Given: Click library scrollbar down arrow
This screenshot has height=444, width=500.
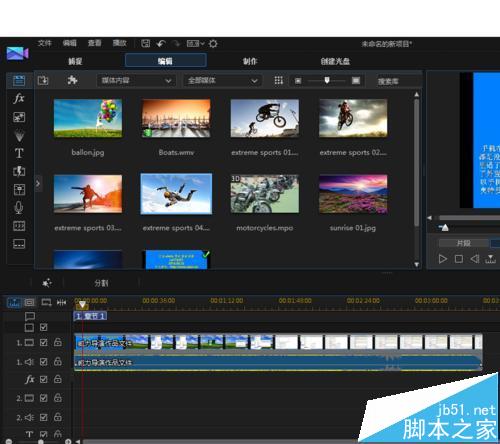Looking at the screenshot, I should [x=417, y=265].
